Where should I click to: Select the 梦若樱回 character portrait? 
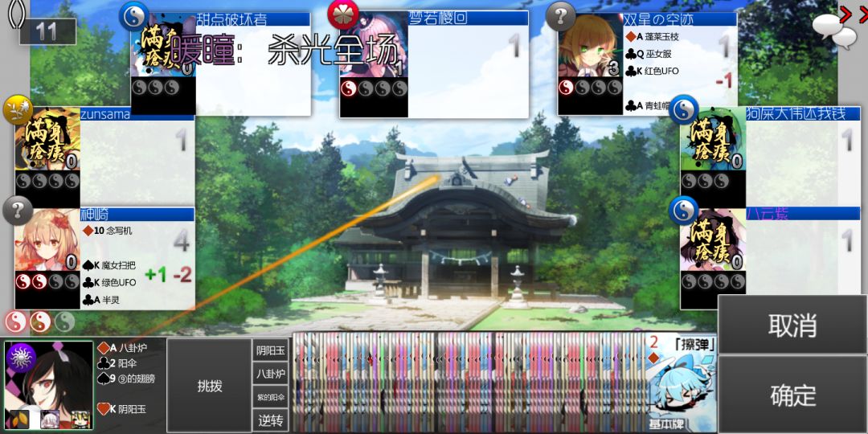point(374,45)
